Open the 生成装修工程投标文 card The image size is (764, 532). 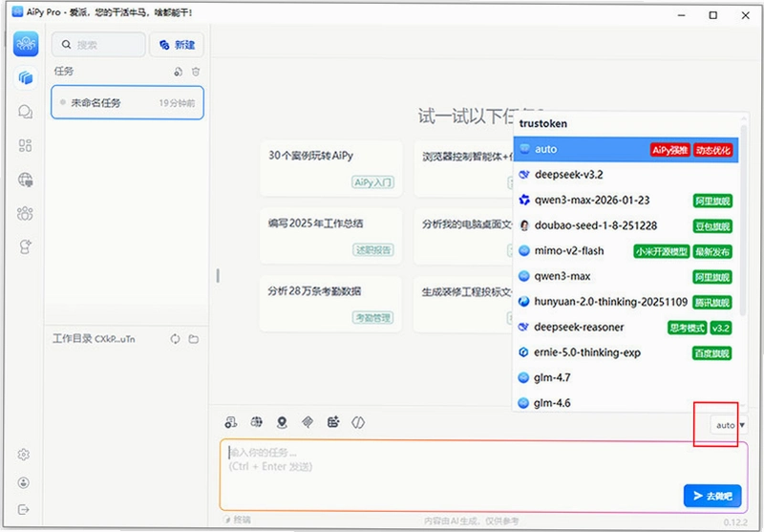pos(464,304)
